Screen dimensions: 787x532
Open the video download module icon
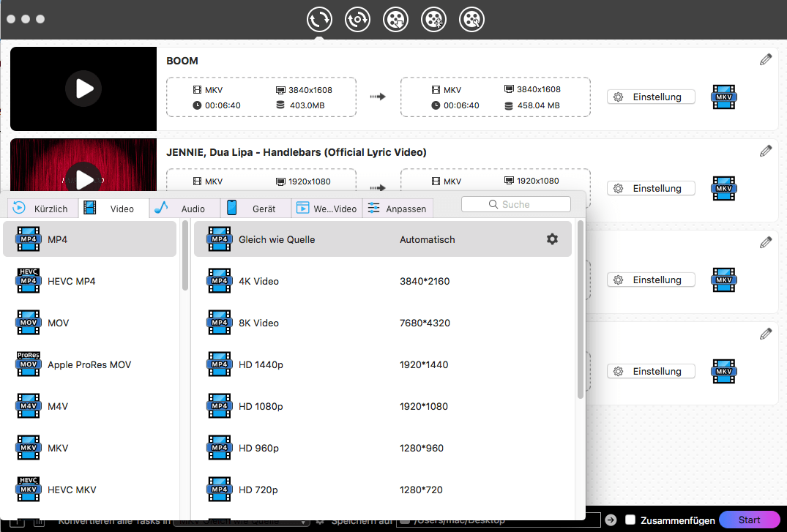pos(396,20)
